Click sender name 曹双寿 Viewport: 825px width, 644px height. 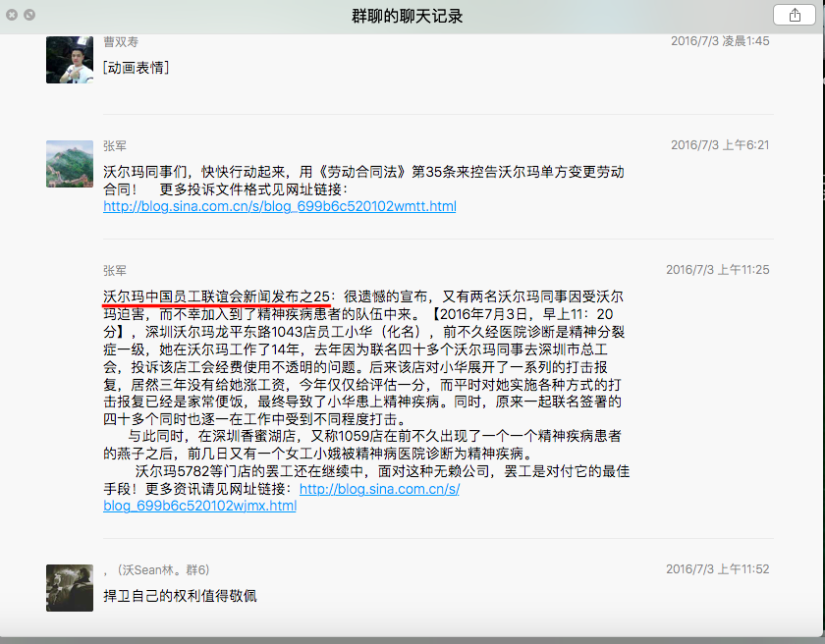click(x=121, y=41)
